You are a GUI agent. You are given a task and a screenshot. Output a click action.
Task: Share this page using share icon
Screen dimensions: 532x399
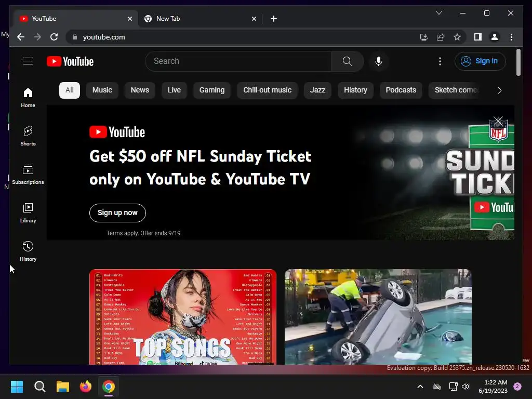click(x=441, y=37)
